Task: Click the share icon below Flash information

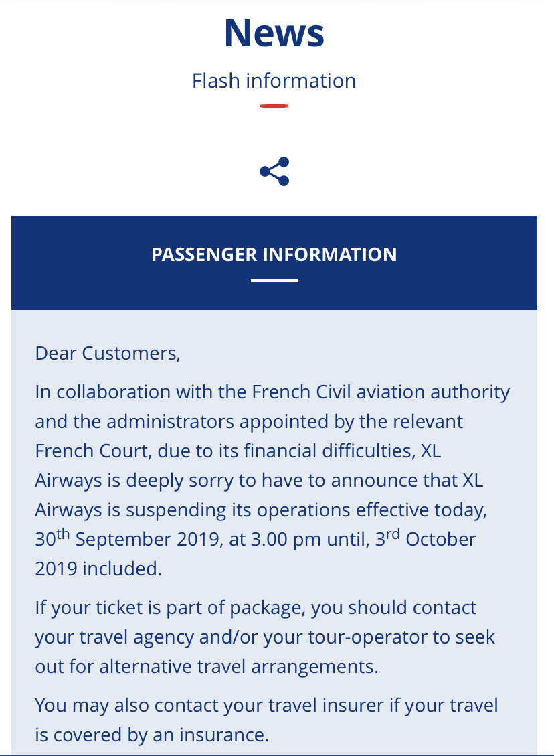Action: coord(274,171)
